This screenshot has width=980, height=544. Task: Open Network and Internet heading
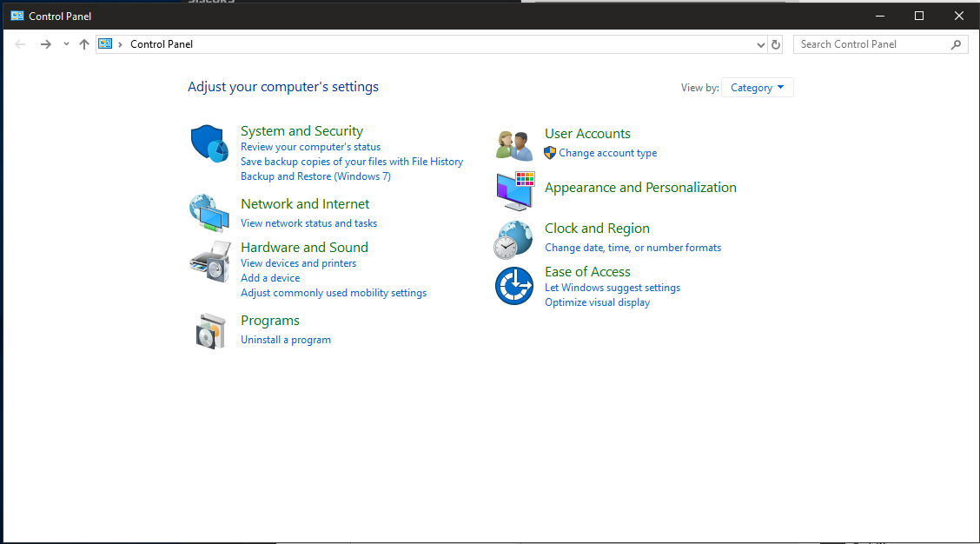[305, 204]
